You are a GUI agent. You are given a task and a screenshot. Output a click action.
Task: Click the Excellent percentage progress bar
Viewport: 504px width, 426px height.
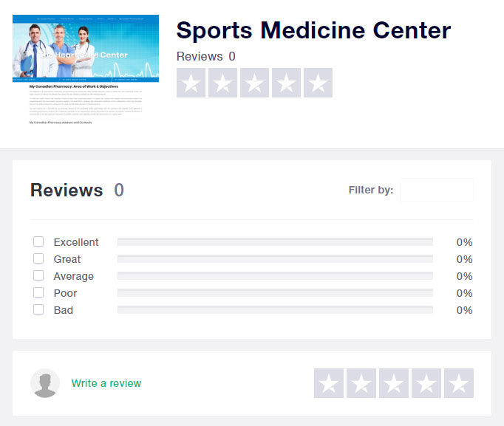coord(275,242)
